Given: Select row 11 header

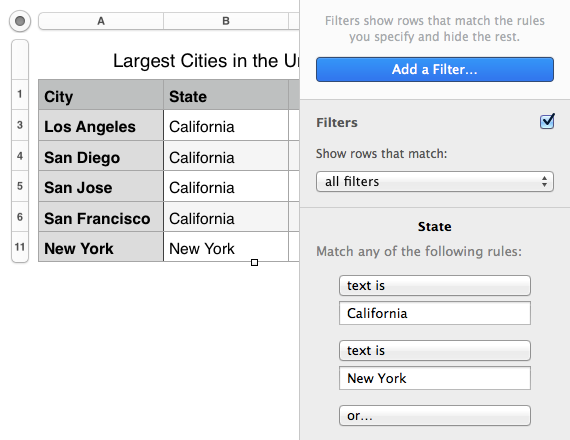Looking at the screenshot, I should 20,247.
